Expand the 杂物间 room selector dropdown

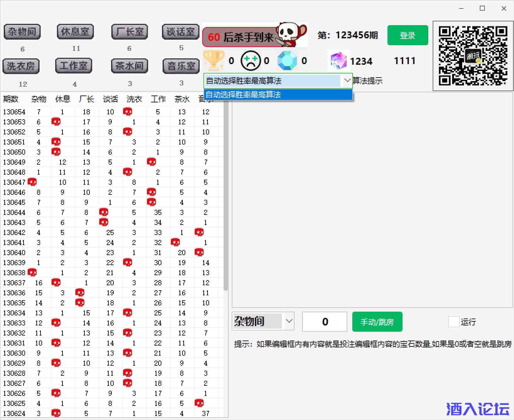[289, 321]
